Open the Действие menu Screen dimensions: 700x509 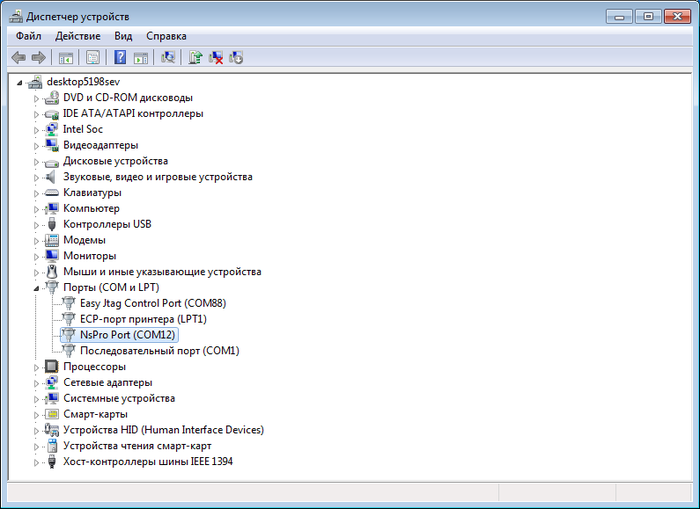click(x=78, y=36)
